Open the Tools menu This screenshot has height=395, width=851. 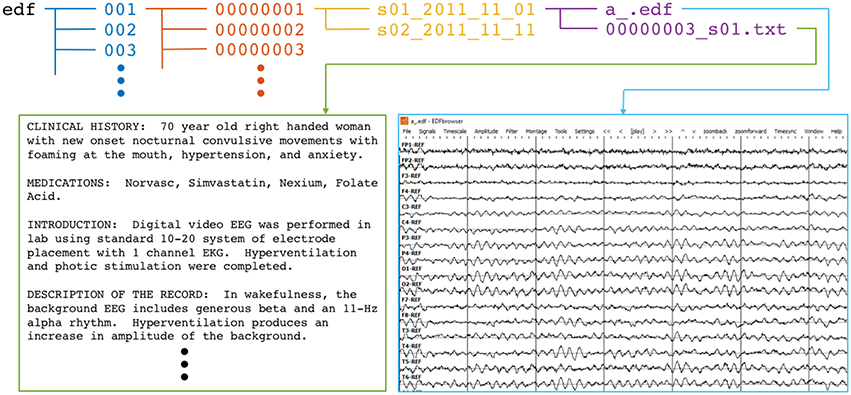tap(561, 132)
